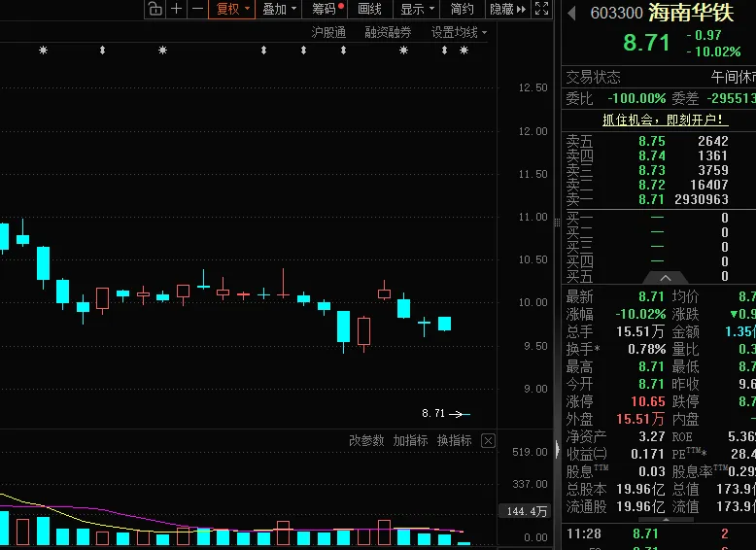Toggle the 融资融券 overlay
This screenshot has height=550, width=756.
point(388,32)
